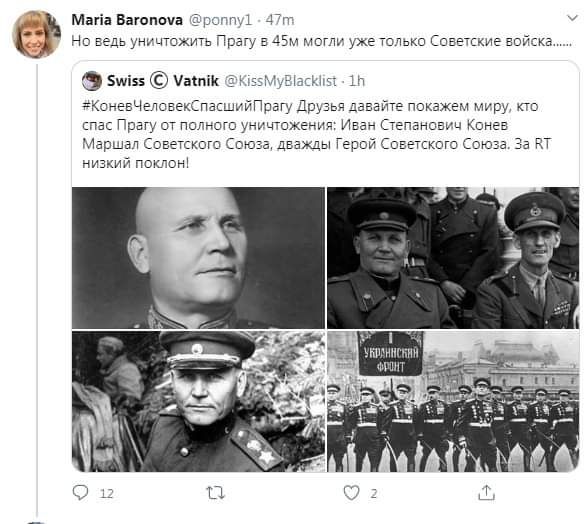This screenshot has width=584, height=524.
Task: Open the Swiss Vatnik quoted author name
Action: tap(163, 81)
